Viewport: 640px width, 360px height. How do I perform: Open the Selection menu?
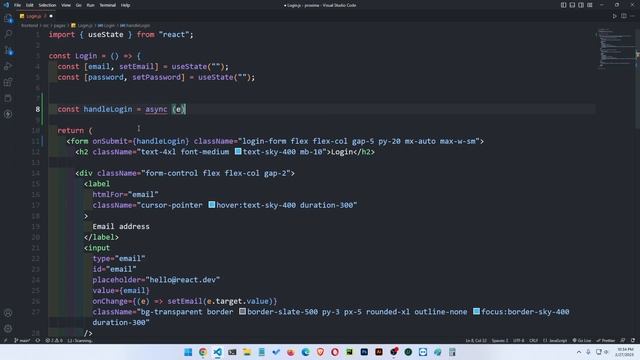click(x=47, y=5)
